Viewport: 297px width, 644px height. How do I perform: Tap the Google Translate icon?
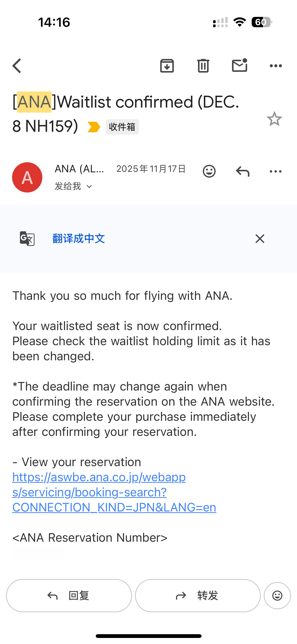click(27, 238)
